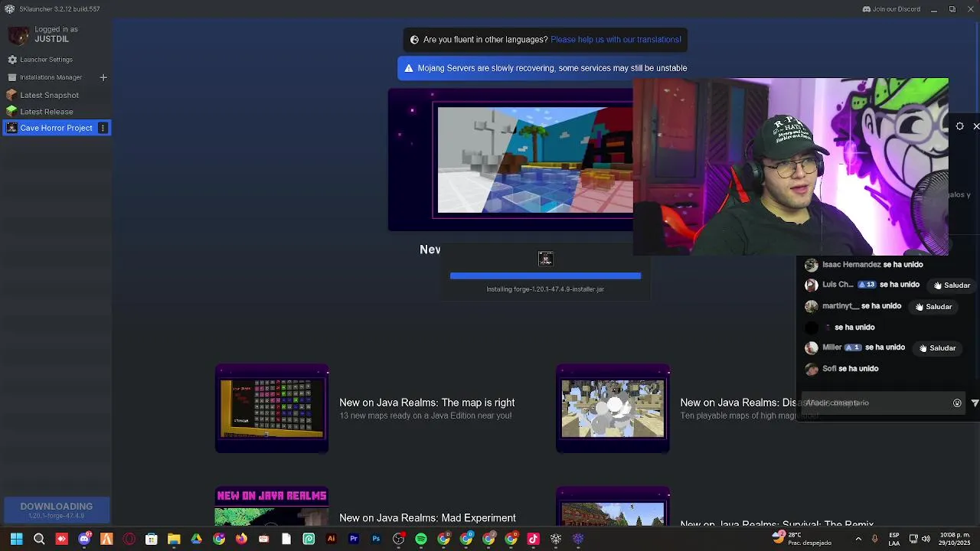Screen dimensions: 980x551
Task: Click the translations help link
Action: click(616, 40)
